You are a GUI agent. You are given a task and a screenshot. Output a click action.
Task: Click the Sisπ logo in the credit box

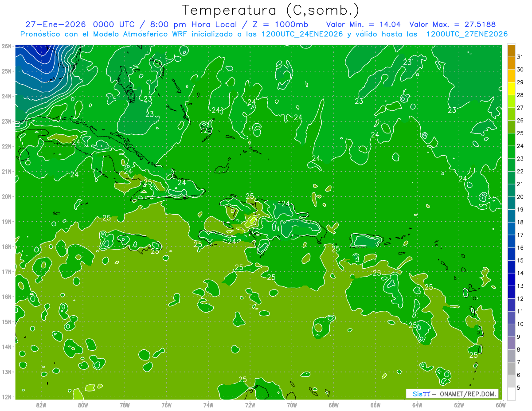click(421, 394)
